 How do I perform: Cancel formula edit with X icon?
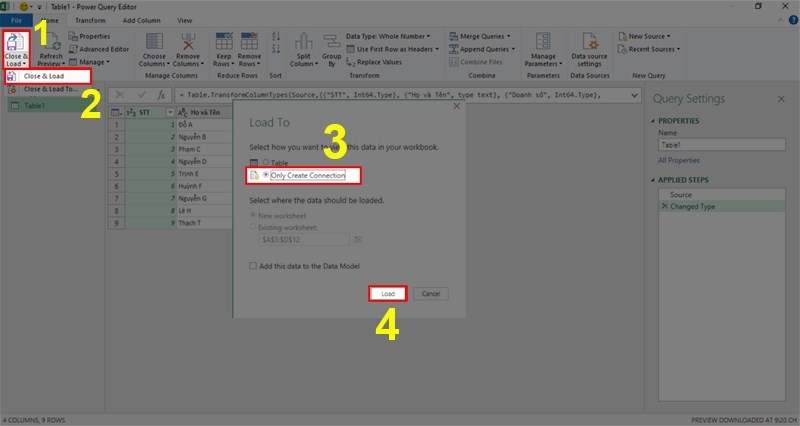[119, 95]
